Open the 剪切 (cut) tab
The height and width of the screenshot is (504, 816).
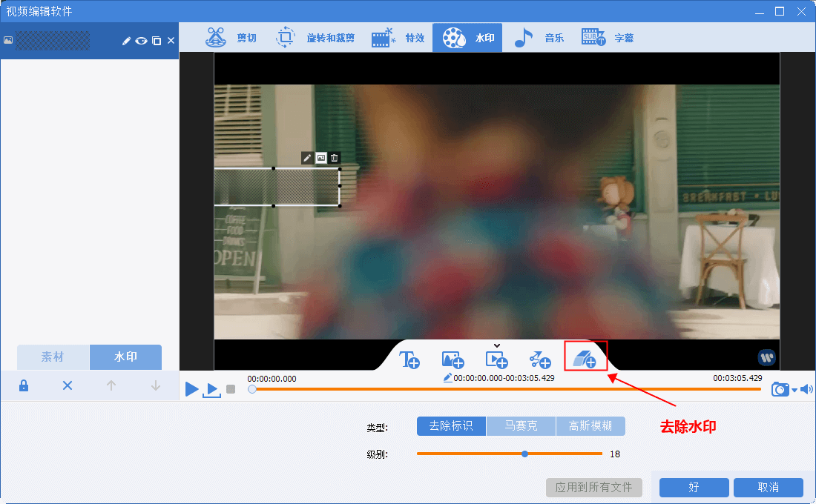pyautogui.click(x=231, y=38)
